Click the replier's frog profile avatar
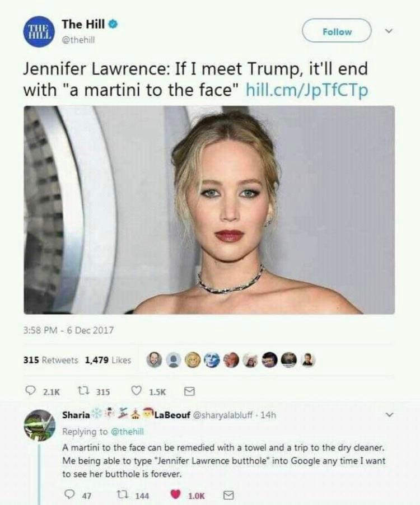The image size is (420, 505). (40, 425)
